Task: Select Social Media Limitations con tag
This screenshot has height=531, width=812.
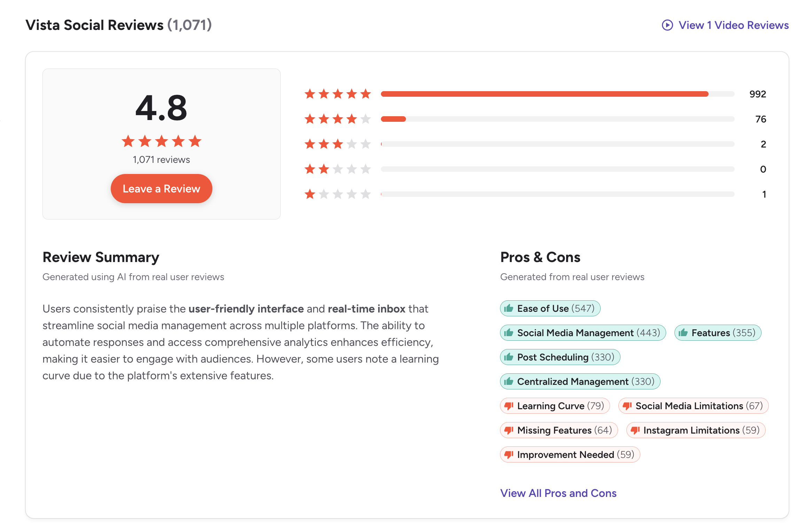Action: click(x=693, y=406)
